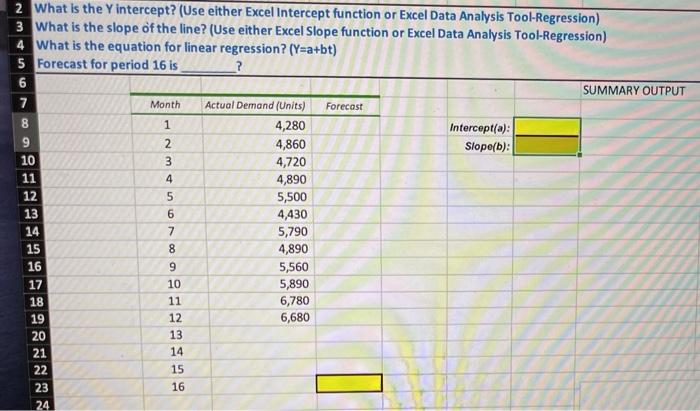Select the 'Forecast' header cell

point(344,106)
